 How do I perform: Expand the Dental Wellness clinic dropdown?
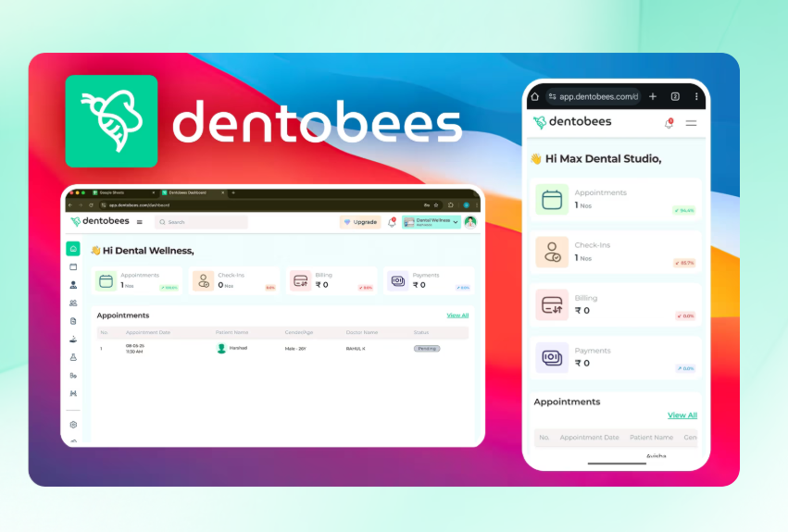[432, 222]
